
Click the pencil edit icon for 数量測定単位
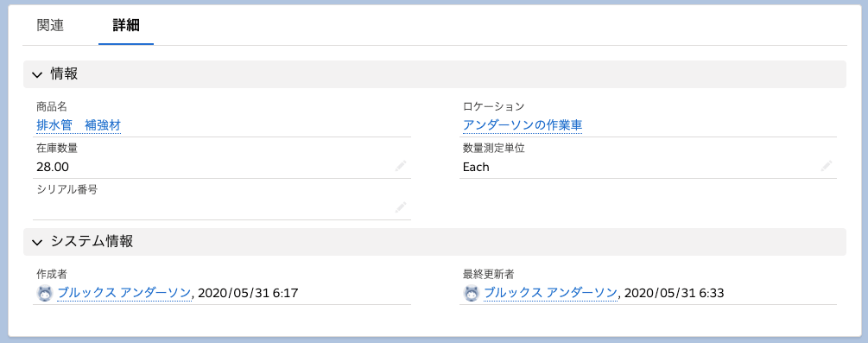click(827, 166)
